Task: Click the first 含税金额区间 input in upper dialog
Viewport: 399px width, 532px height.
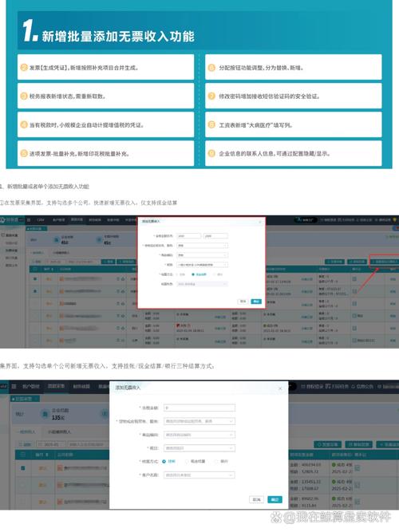Action: tap(189, 236)
